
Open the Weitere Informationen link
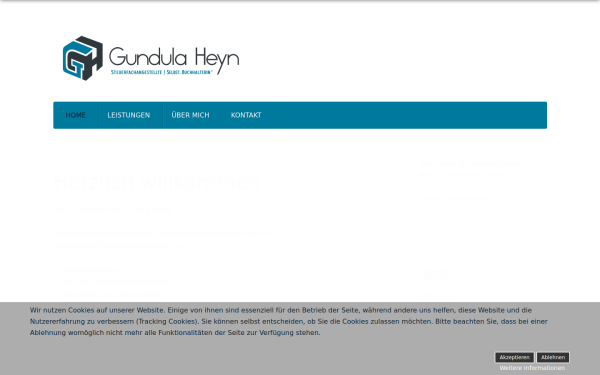pos(532,368)
